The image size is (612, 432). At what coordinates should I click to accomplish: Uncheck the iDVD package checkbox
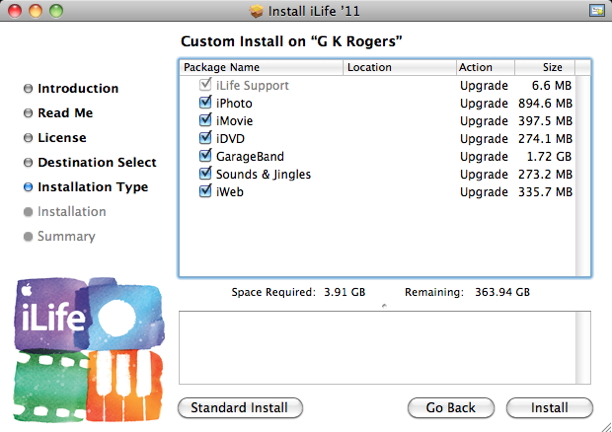tap(205, 138)
